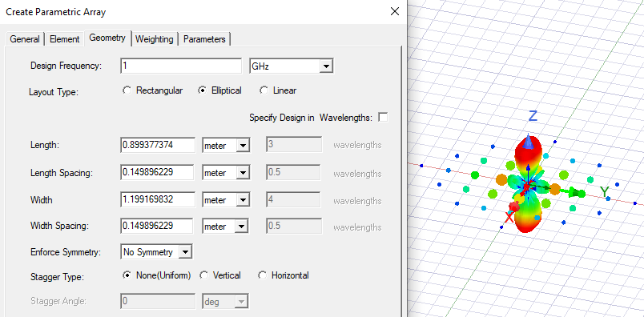Image resolution: width=644 pixels, height=317 pixels.
Task: Enable Specify Design in Wavelengths checkbox
Action: pos(382,118)
